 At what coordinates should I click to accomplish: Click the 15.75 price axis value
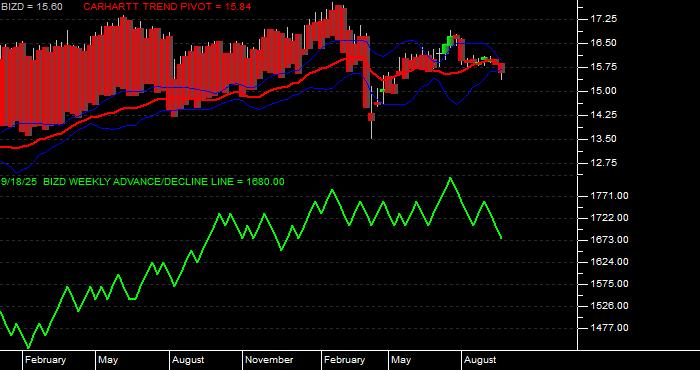pyautogui.click(x=604, y=67)
